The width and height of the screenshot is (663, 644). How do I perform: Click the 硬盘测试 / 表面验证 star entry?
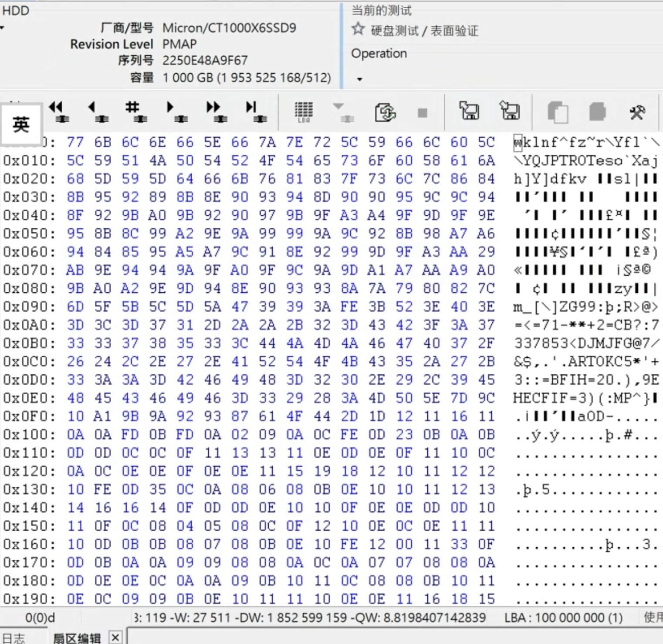point(415,30)
